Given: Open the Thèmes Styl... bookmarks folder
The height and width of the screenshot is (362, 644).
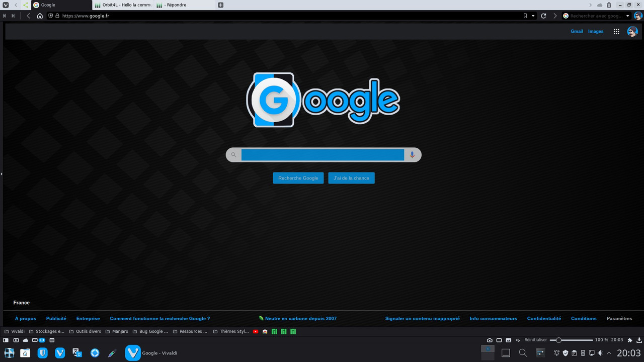Looking at the screenshot, I should click(x=231, y=331).
